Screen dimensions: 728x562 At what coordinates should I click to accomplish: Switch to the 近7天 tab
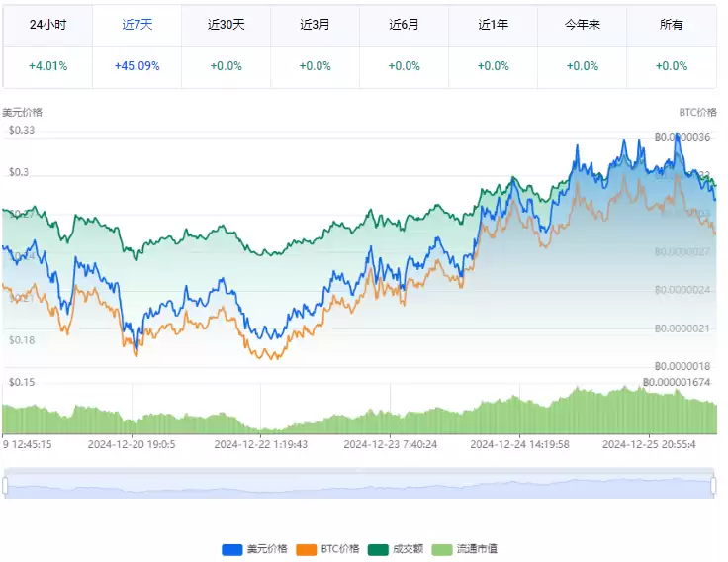(136, 25)
